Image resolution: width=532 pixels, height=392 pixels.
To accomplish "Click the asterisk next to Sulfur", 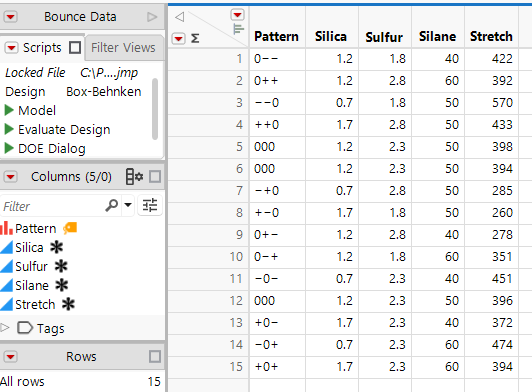I will (x=61, y=266).
